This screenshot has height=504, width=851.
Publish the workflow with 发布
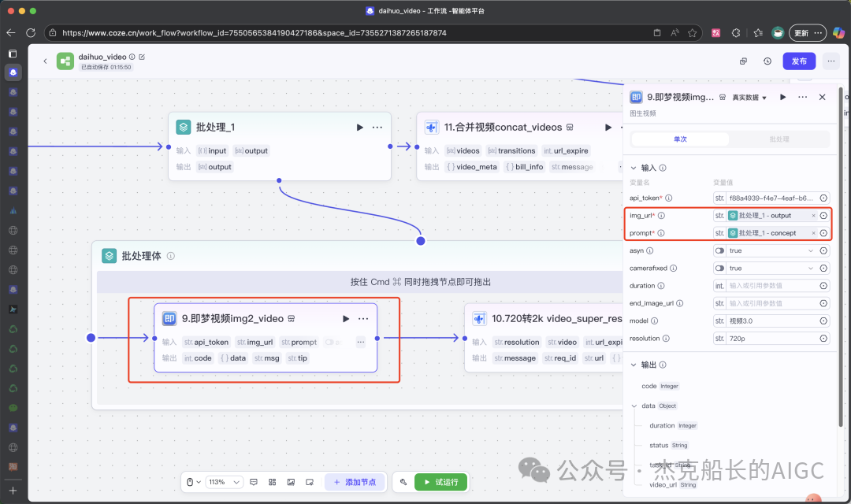(799, 61)
